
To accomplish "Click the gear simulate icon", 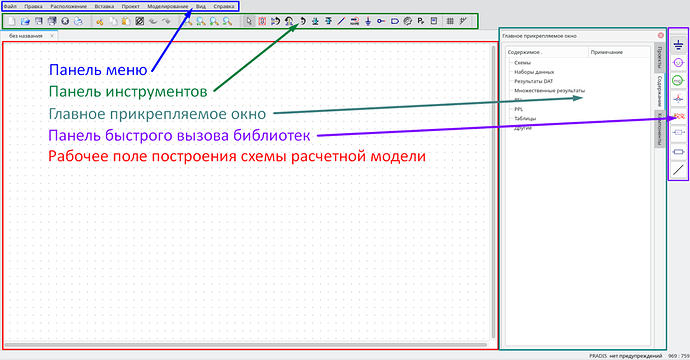I will tap(407, 21).
